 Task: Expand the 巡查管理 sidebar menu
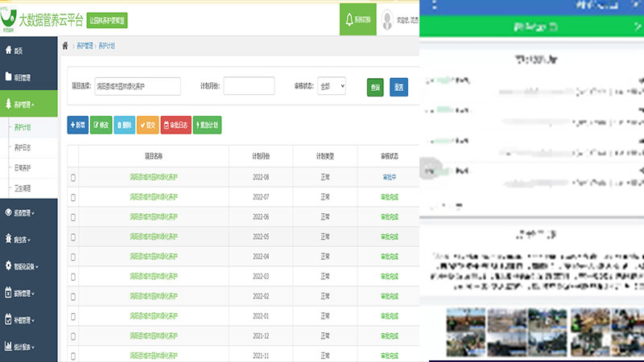28,213
